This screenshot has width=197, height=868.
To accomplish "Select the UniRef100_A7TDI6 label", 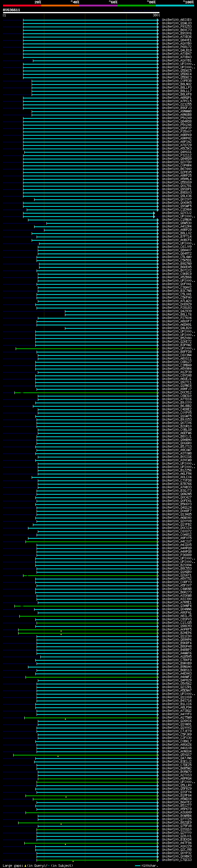I will [176, 399].
